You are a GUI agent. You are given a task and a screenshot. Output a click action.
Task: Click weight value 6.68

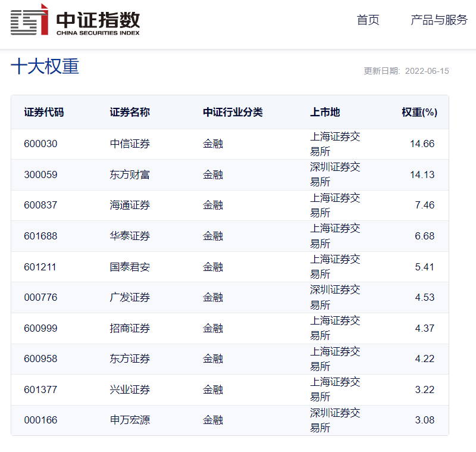[x=425, y=236]
